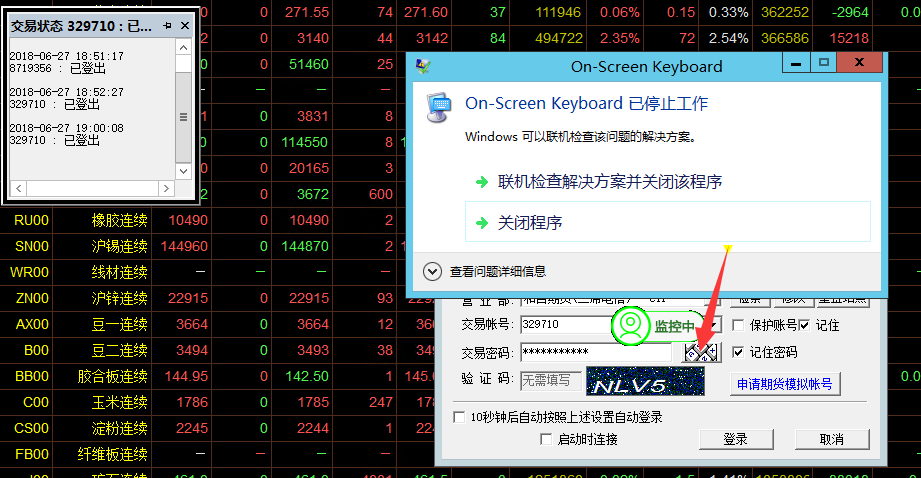Select the 线材连续 contract name

119,272
